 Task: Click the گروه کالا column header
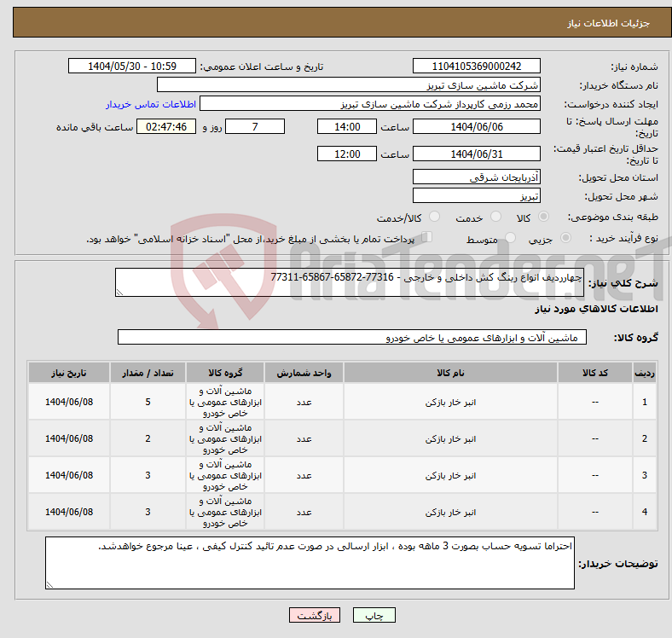click(225, 373)
